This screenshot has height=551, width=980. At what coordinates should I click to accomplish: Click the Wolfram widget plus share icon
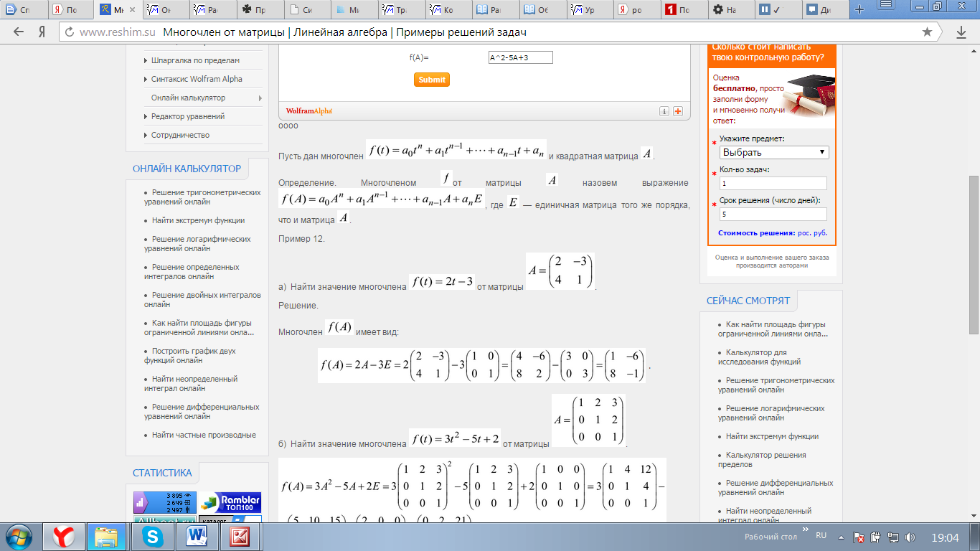click(677, 111)
